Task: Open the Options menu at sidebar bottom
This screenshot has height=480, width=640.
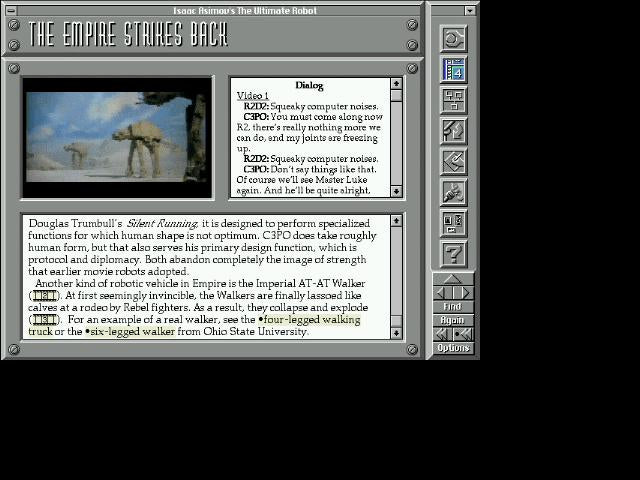Action: tap(453, 348)
